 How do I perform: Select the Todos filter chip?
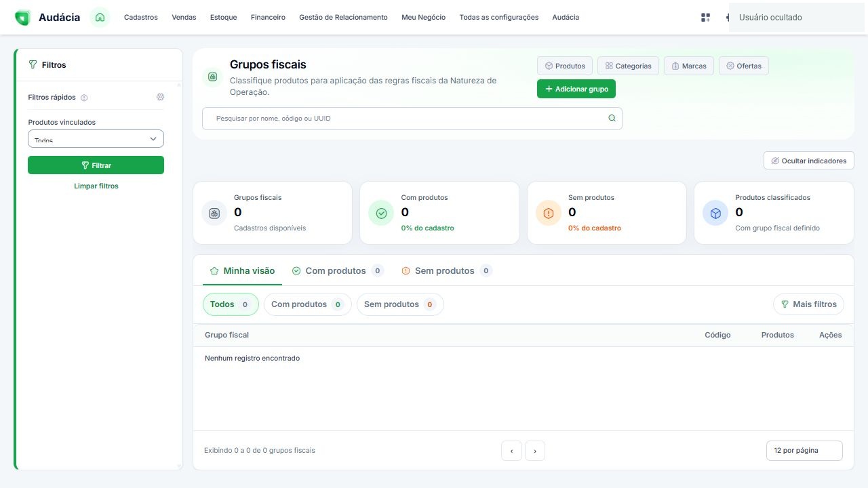pos(231,304)
